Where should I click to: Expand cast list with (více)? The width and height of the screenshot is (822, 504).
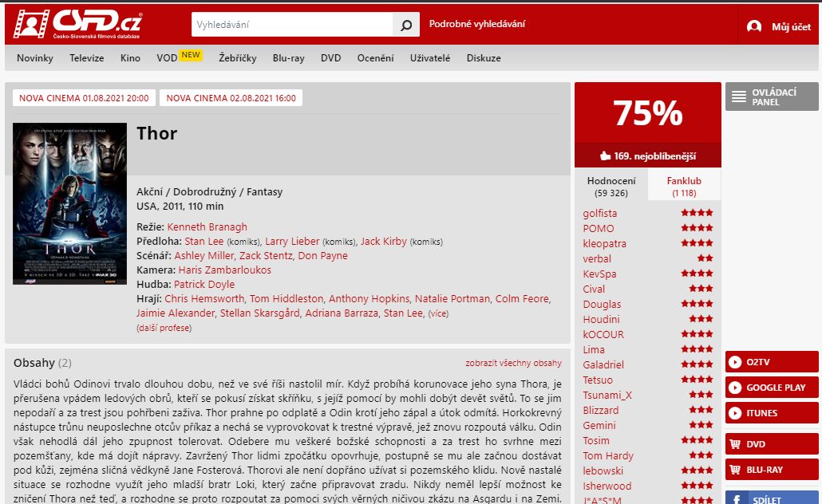(x=438, y=314)
